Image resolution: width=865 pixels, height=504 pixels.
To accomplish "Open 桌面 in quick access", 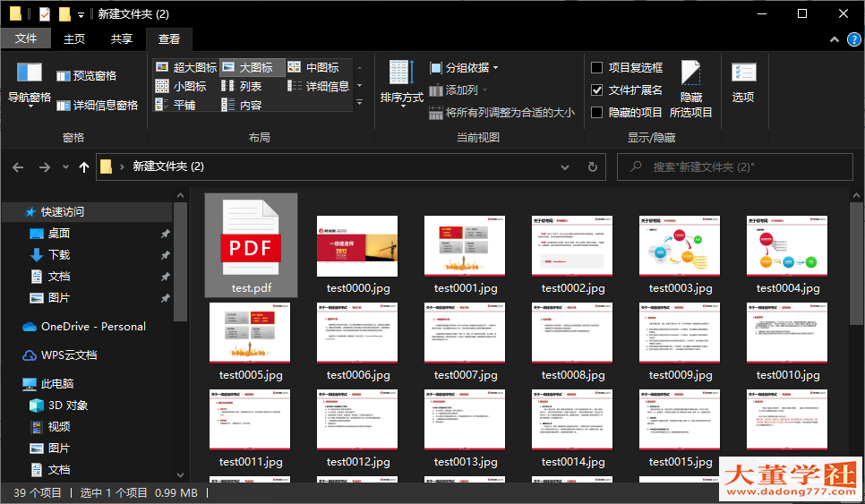I will click(58, 234).
